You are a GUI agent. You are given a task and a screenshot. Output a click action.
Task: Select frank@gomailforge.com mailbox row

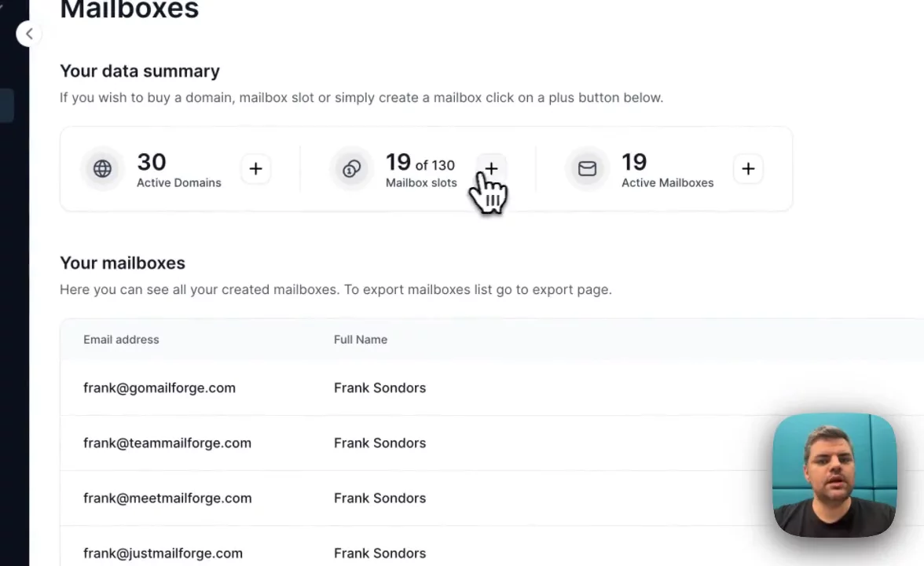[x=159, y=388]
